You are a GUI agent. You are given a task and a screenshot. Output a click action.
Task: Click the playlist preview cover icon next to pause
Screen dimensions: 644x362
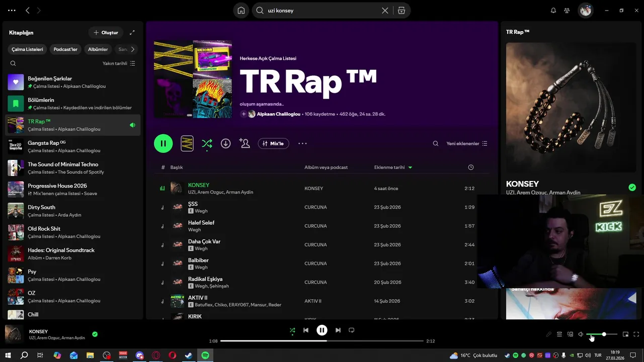pos(187,143)
